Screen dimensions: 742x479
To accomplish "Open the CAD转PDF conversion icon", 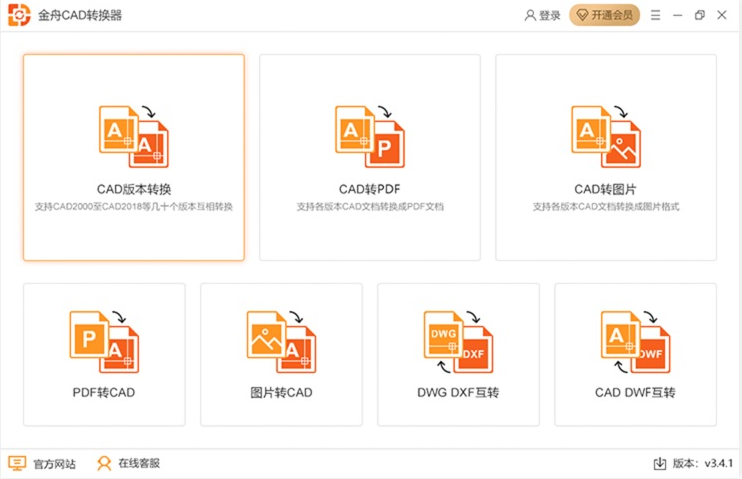I will tap(370, 137).
